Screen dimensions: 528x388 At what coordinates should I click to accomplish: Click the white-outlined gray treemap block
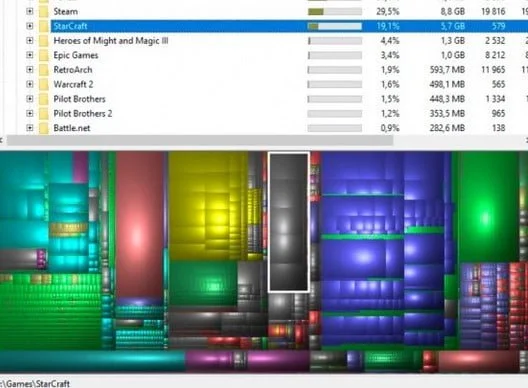click(289, 222)
